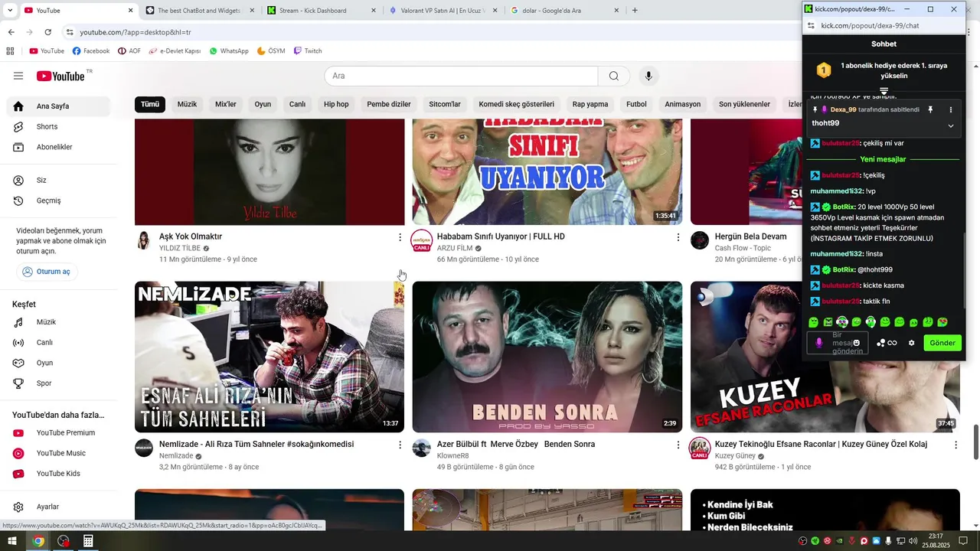The width and height of the screenshot is (980, 551).
Task: Switch to best ChatBot and Widgets tab
Action: 201,11
